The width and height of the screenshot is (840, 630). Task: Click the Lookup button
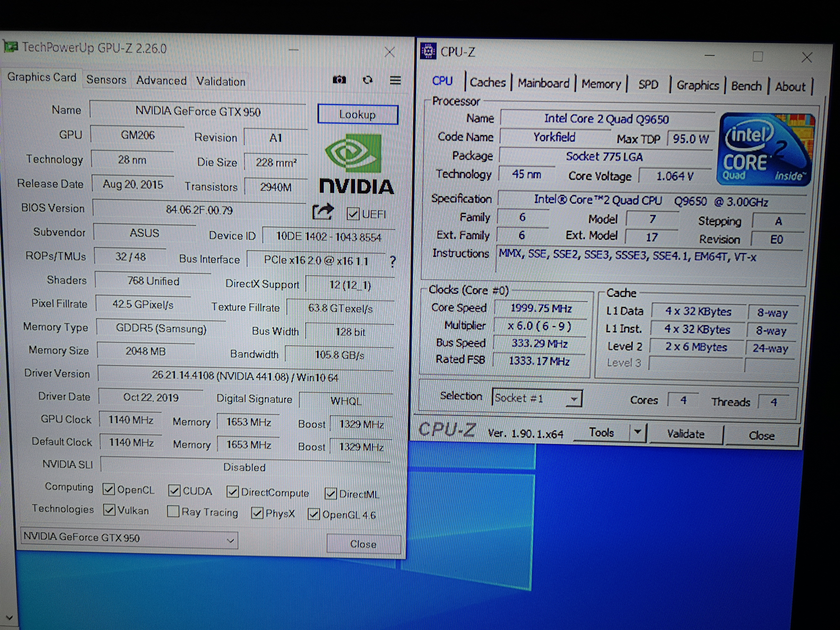click(x=357, y=114)
